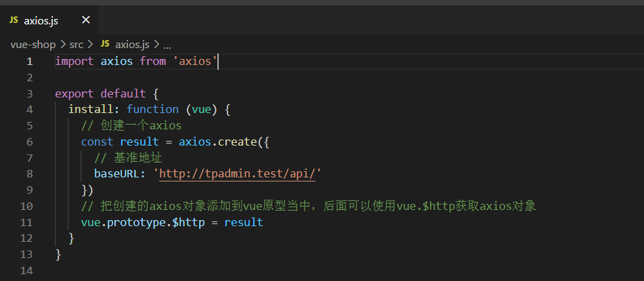
Task: Click the 'function' keyword on line 4
Action: [x=153, y=109]
